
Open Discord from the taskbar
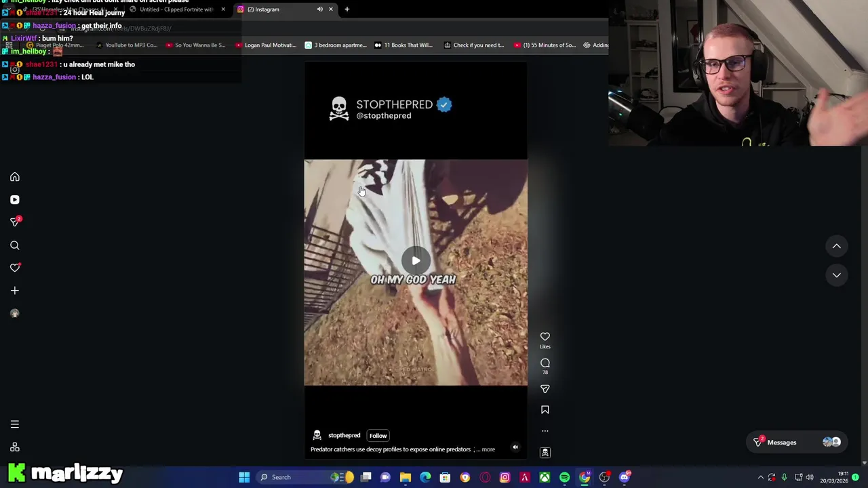(624, 477)
